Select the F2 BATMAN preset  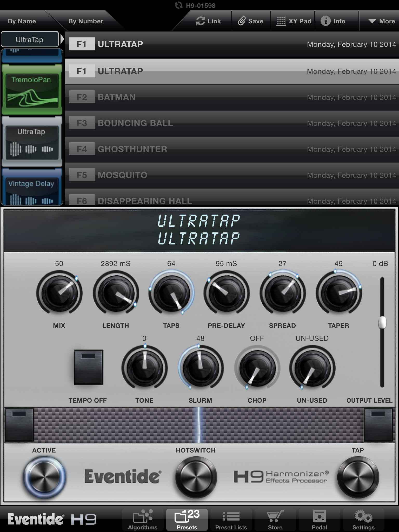click(x=232, y=97)
